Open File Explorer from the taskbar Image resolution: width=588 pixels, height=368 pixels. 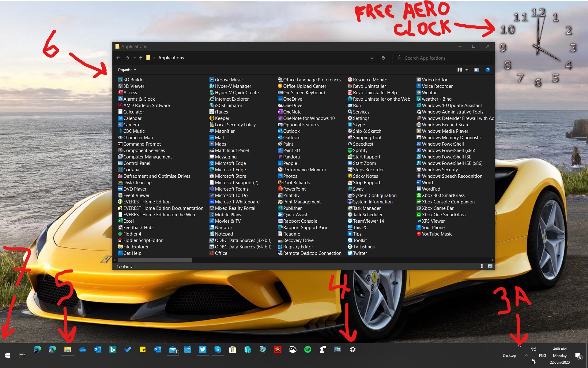[68, 349]
